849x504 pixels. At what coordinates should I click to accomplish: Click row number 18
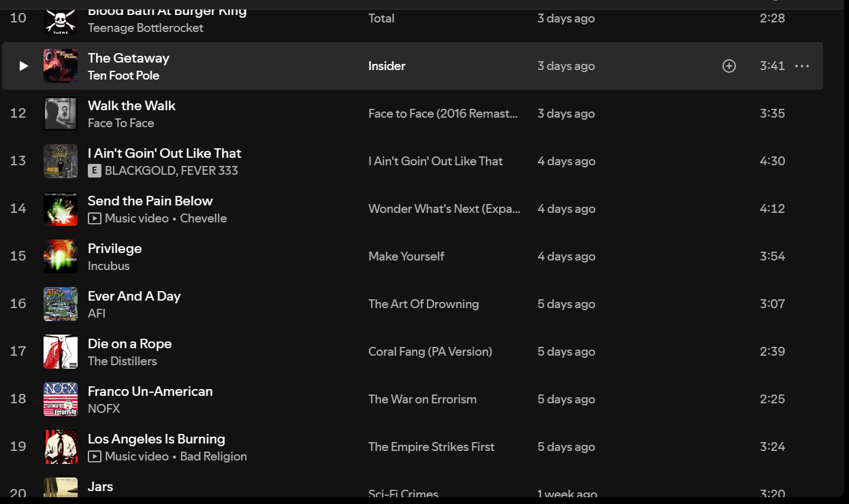tap(18, 399)
